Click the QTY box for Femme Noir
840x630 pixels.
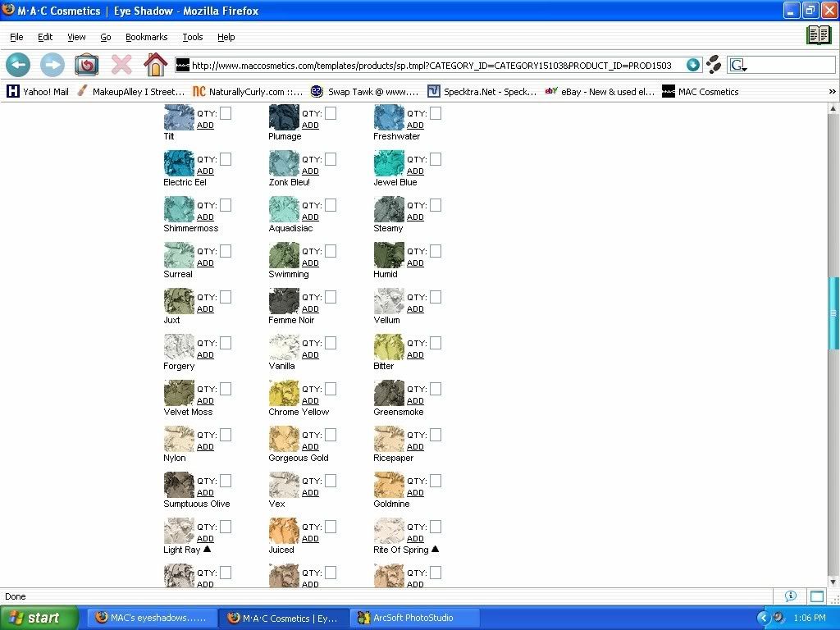coord(331,297)
